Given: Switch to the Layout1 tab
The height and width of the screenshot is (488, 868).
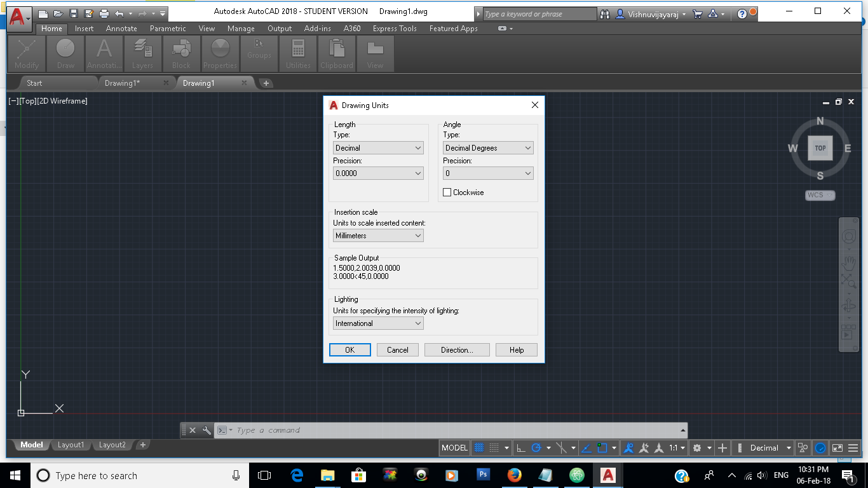Looking at the screenshot, I should tap(71, 445).
